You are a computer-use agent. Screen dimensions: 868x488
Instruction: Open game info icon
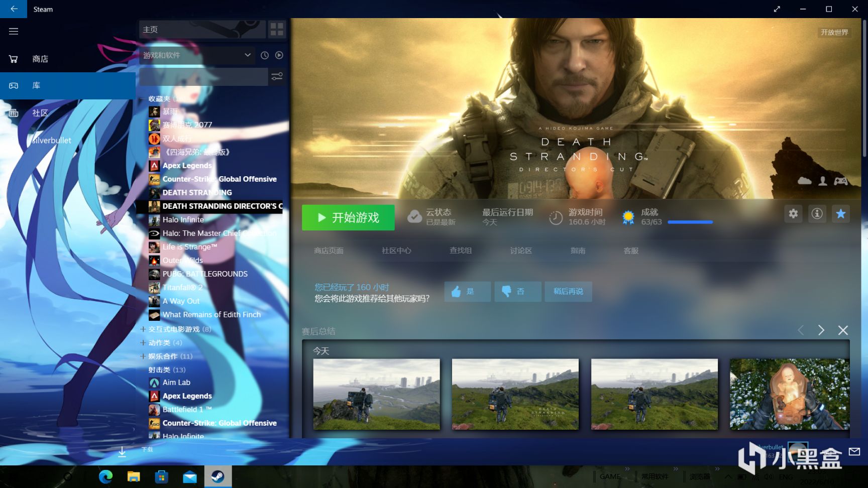[x=817, y=214]
